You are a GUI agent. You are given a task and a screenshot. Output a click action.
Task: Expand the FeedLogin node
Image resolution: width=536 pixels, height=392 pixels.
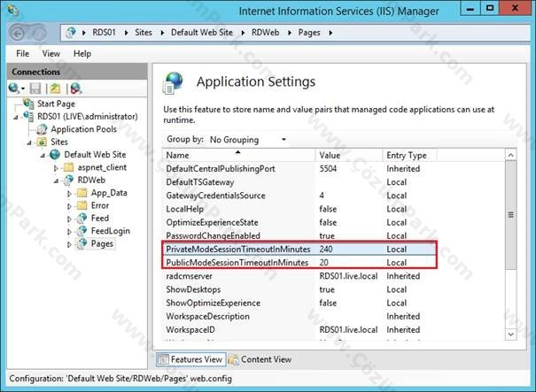(69, 232)
